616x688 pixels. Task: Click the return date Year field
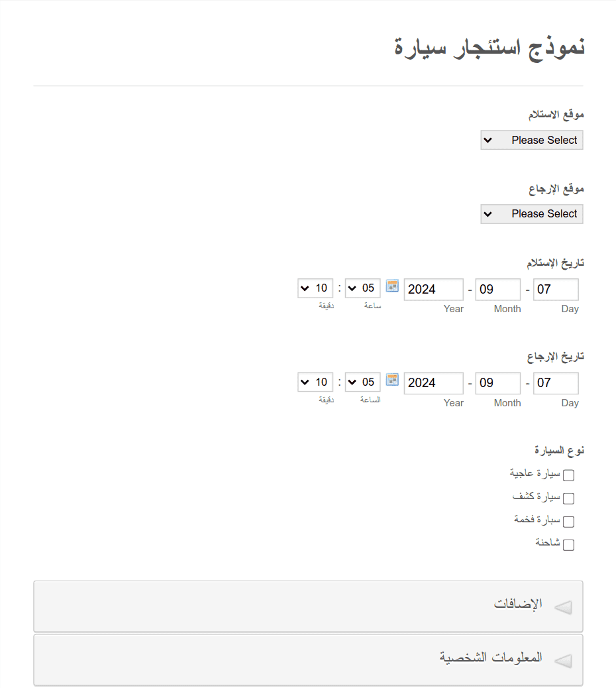433,383
